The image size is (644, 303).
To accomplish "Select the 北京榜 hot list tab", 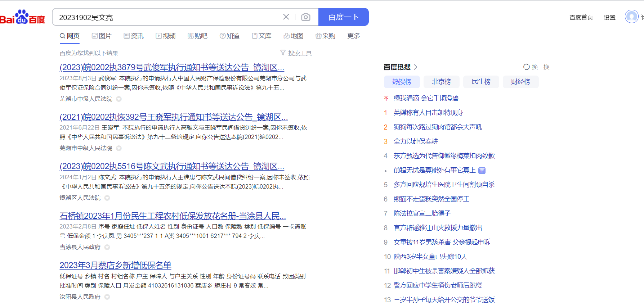I will [441, 82].
